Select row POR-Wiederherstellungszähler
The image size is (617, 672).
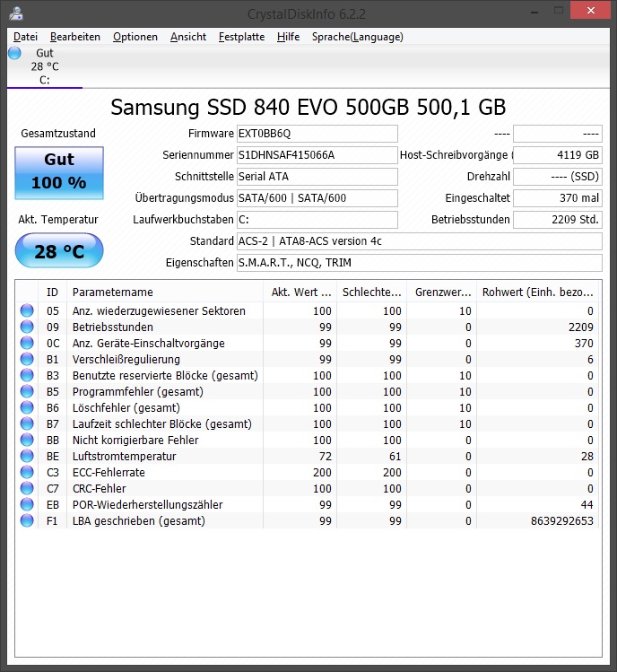(x=308, y=504)
